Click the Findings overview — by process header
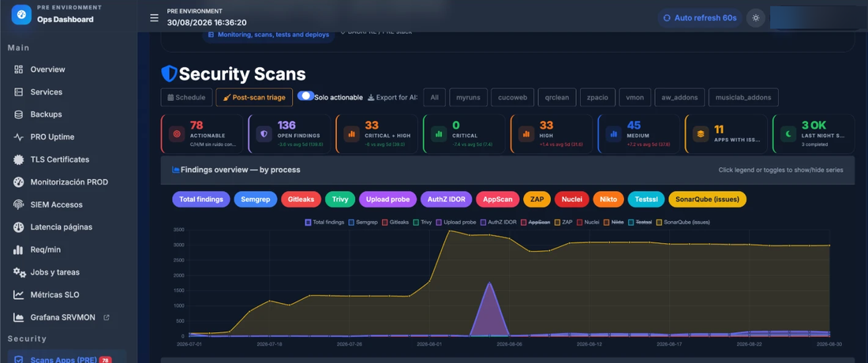This screenshot has width=868, height=363. [x=241, y=170]
